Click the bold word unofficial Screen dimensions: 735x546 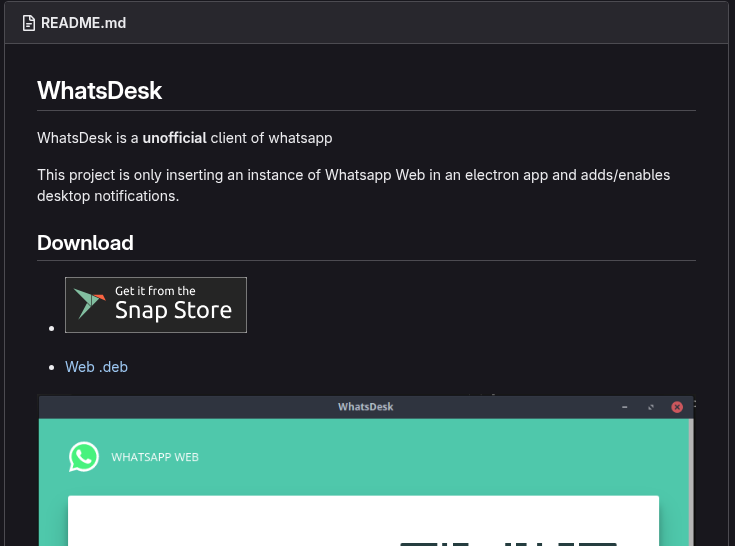pyautogui.click(x=174, y=138)
